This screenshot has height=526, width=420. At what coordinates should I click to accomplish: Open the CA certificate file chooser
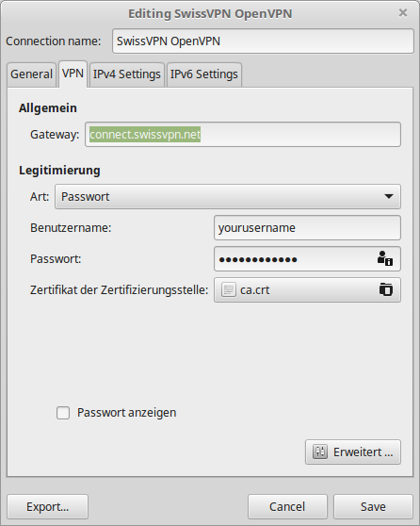(307, 289)
